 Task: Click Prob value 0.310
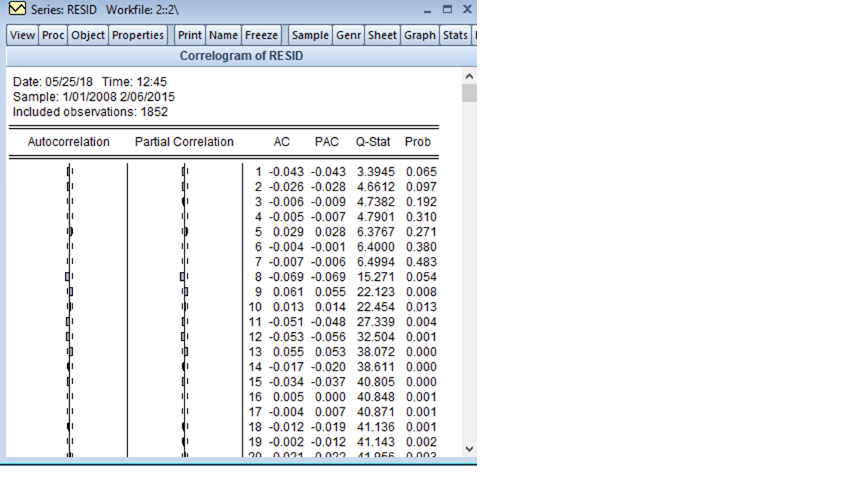(x=421, y=217)
